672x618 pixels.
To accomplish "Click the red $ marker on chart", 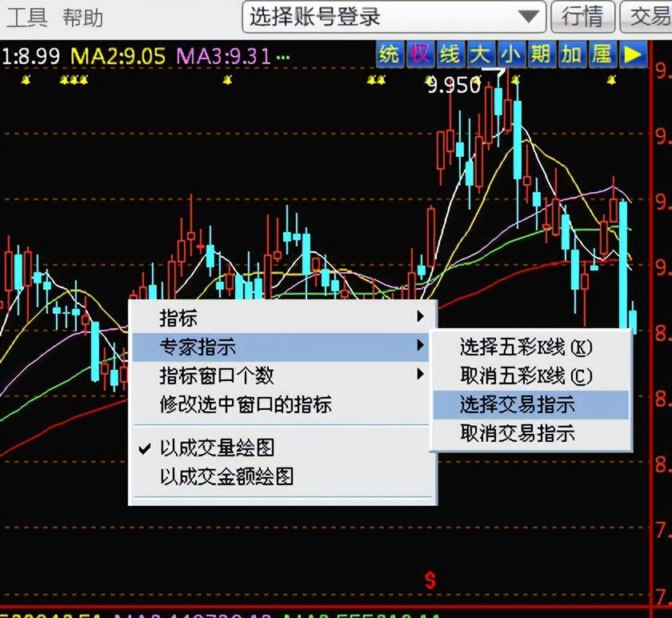I will coord(430,580).
